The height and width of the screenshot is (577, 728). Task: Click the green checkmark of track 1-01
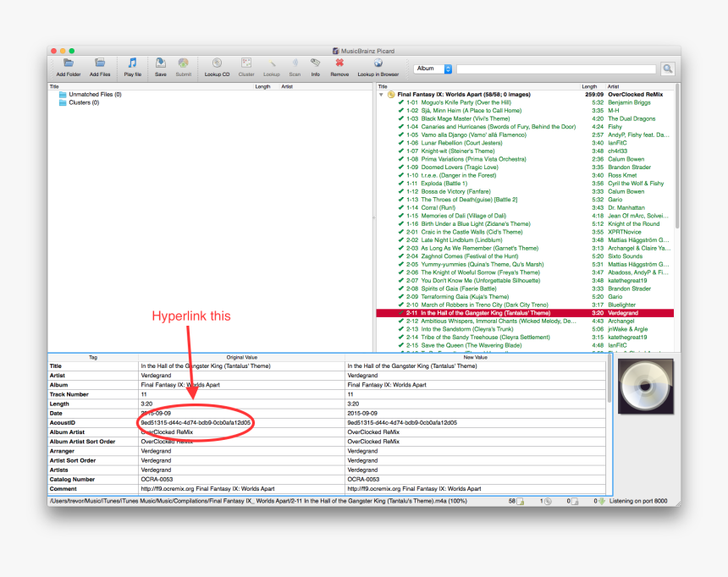click(400, 102)
